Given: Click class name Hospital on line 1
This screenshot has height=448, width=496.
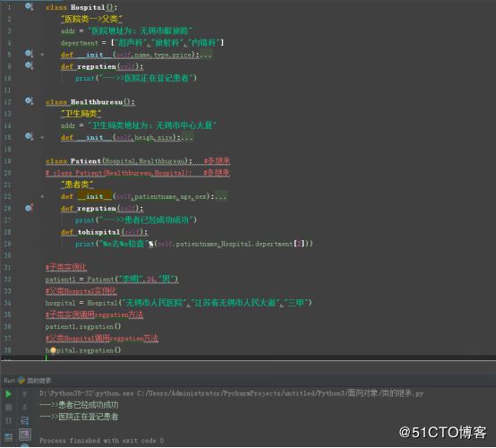Looking at the screenshot, I should 88,7.
